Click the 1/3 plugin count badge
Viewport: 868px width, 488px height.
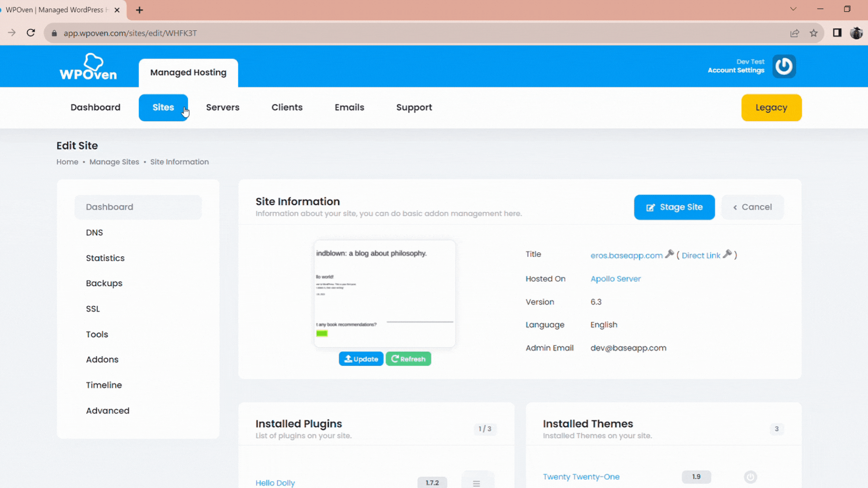pyautogui.click(x=485, y=429)
